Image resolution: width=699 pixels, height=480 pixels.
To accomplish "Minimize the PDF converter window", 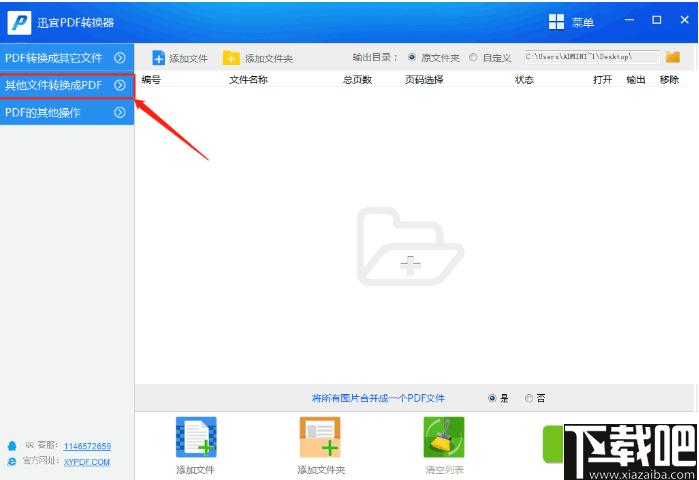I will (x=629, y=20).
